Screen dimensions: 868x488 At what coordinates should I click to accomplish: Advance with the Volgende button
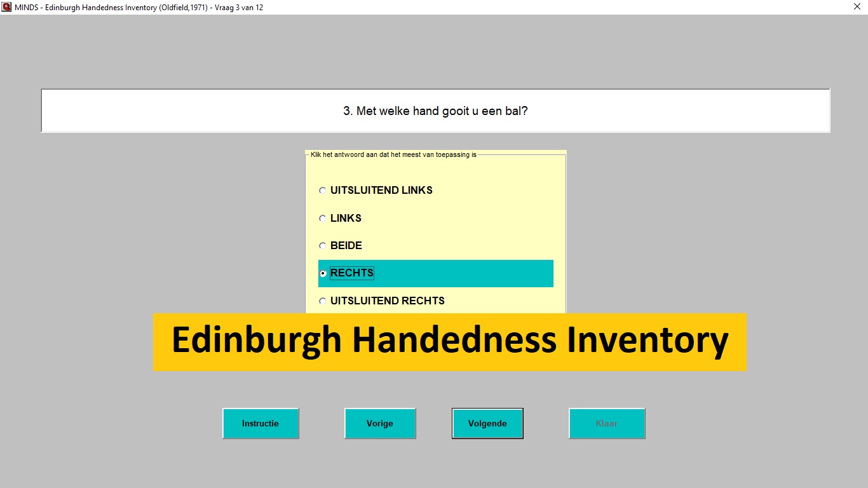click(x=487, y=423)
